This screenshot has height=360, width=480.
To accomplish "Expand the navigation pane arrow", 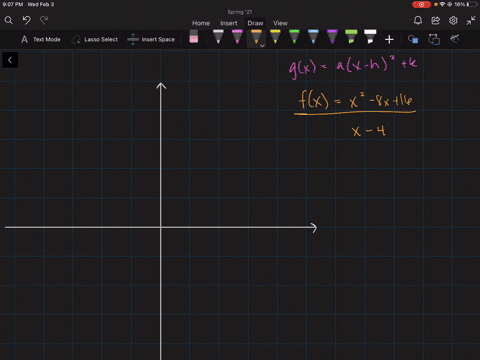I will coord(10,60).
